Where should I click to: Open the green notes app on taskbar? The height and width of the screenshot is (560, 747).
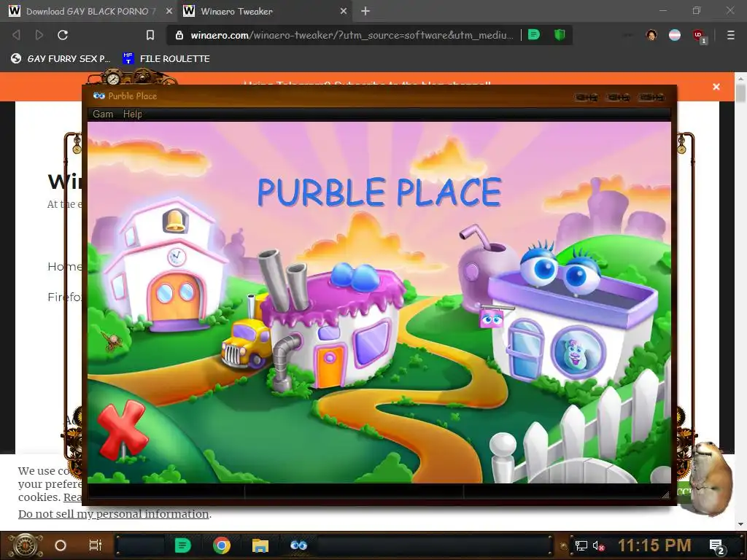click(x=182, y=545)
